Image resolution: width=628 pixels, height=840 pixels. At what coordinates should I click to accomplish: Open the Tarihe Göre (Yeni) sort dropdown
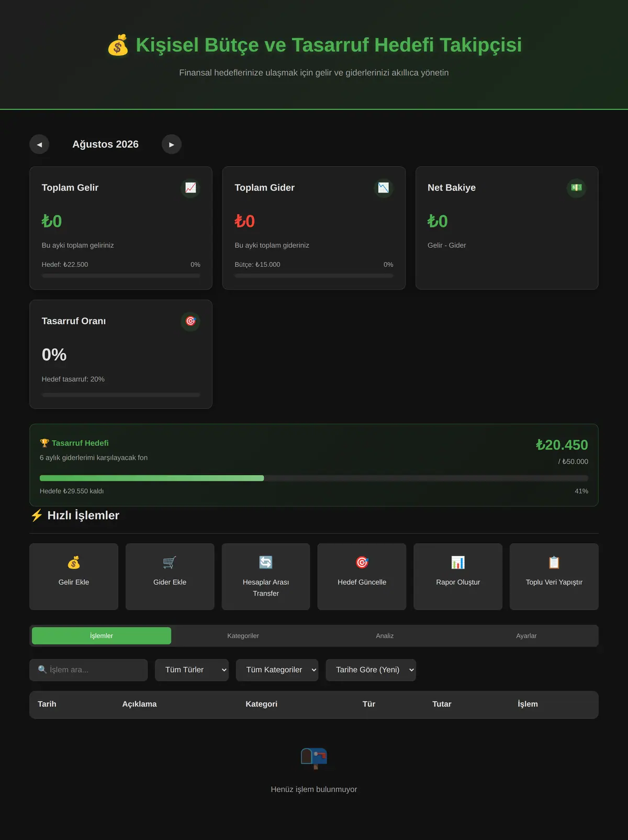pyautogui.click(x=371, y=670)
